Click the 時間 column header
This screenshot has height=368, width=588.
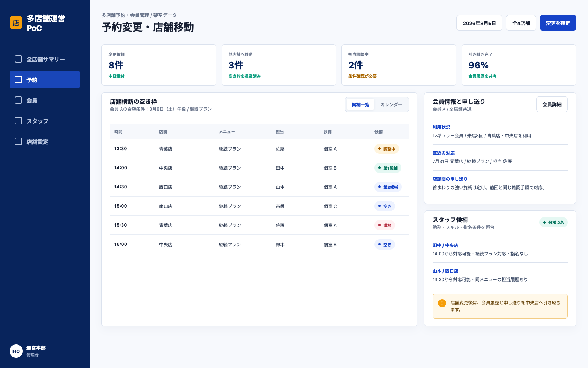tap(118, 131)
